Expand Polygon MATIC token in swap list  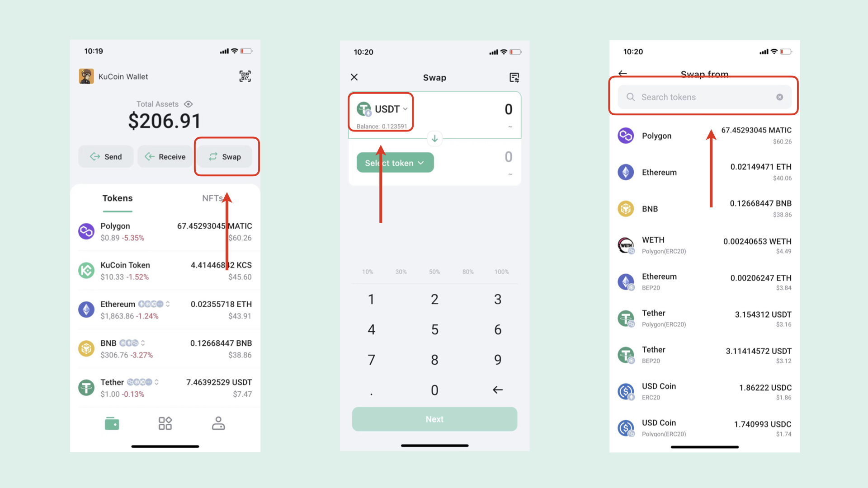tap(705, 135)
